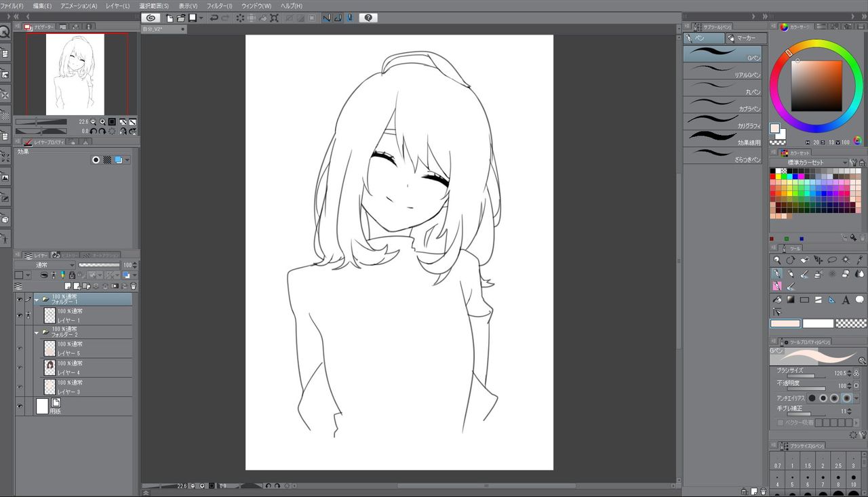Select the Gradient tool

coord(790,300)
